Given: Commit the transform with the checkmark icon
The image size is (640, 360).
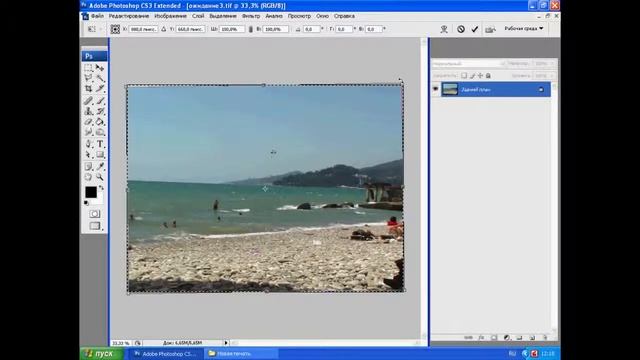Looking at the screenshot, I should click(x=474, y=29).
